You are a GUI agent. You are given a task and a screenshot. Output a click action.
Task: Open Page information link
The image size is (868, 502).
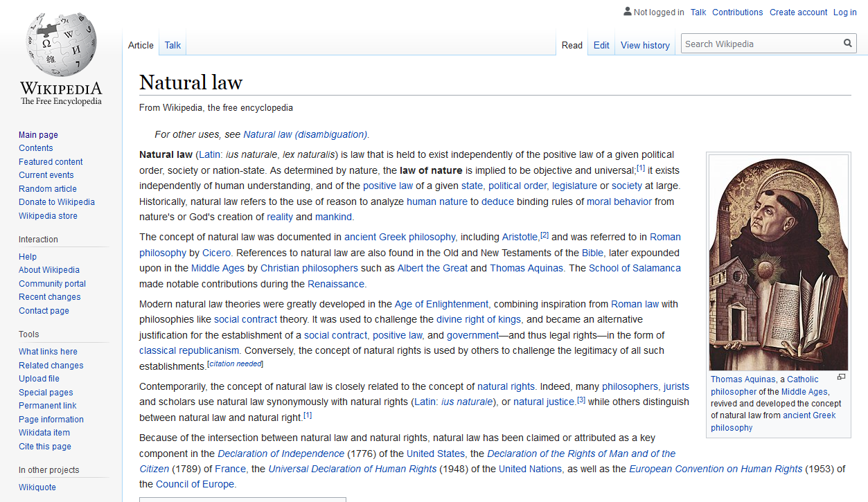coord(51,420)
